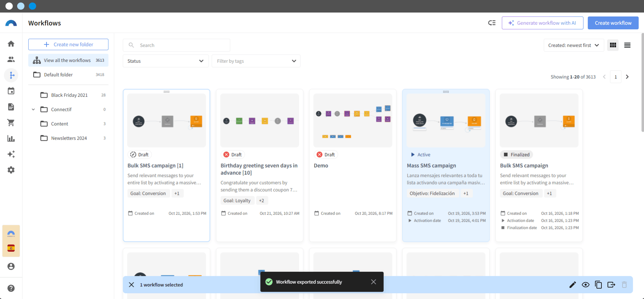The height and width of the screenshot is (299, 644).
Task: Focus the Search input field
Action: click(x=176, y=45)
